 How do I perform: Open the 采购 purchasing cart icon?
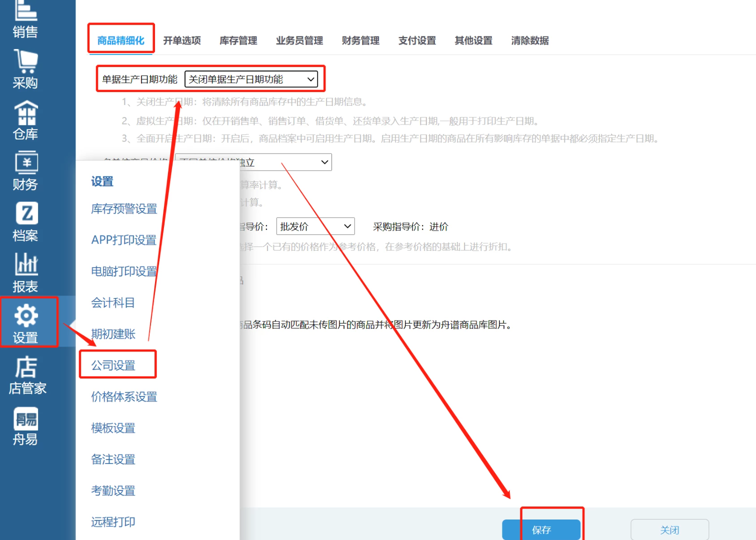pos(25,69)
